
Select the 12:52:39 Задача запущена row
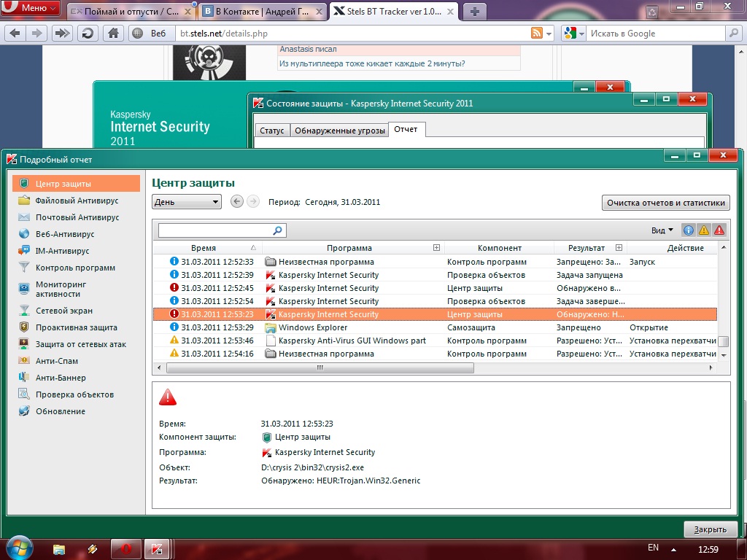[435, 275]
